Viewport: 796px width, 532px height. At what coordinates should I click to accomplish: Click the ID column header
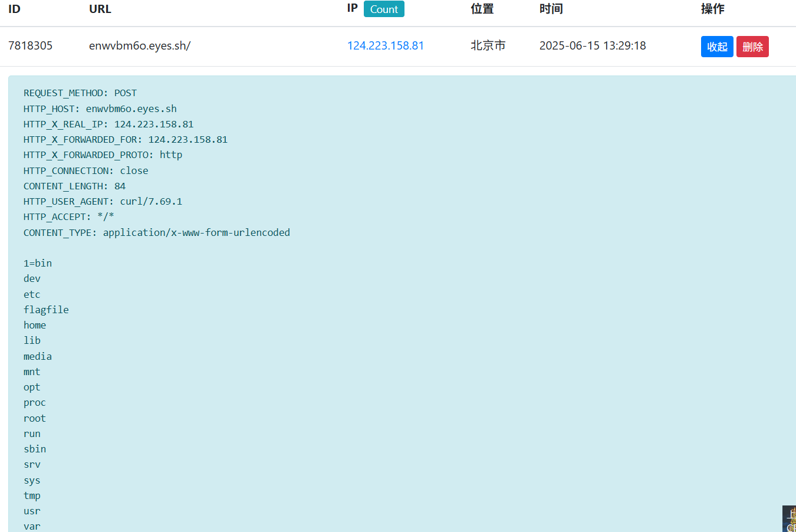coord(14,9)
